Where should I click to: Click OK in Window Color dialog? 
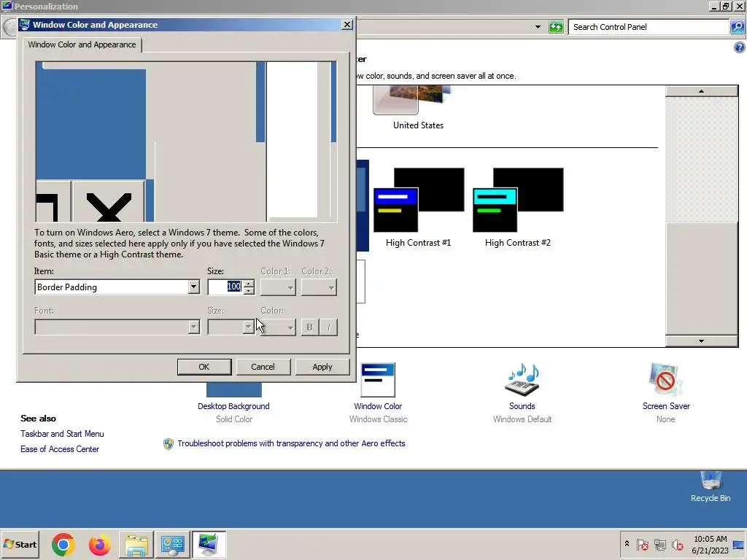coord(204,367)
